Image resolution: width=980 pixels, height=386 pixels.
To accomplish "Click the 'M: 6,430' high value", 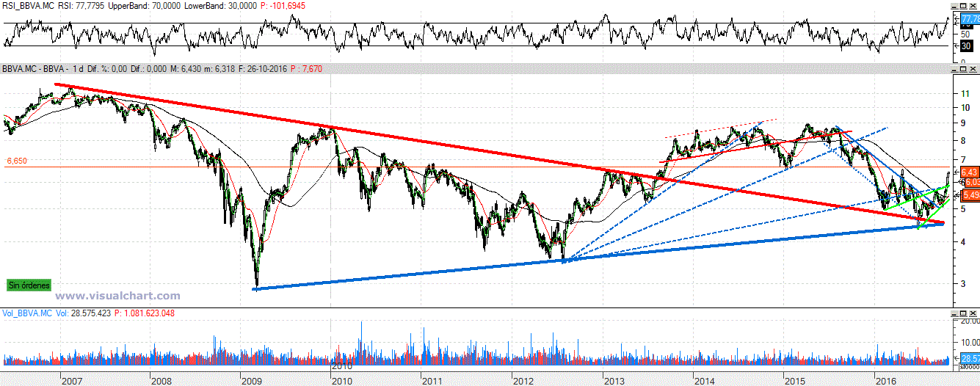I will click(185, 69).
